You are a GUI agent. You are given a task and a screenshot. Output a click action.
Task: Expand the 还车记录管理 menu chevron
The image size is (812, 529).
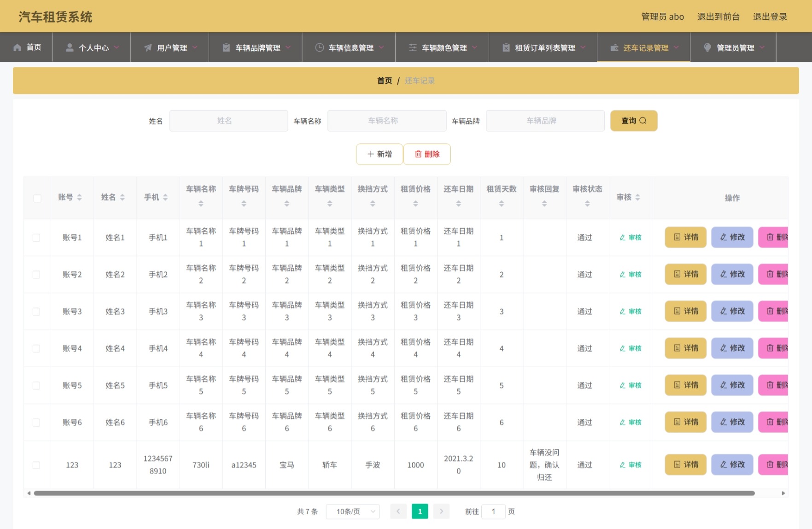(676, 47)
